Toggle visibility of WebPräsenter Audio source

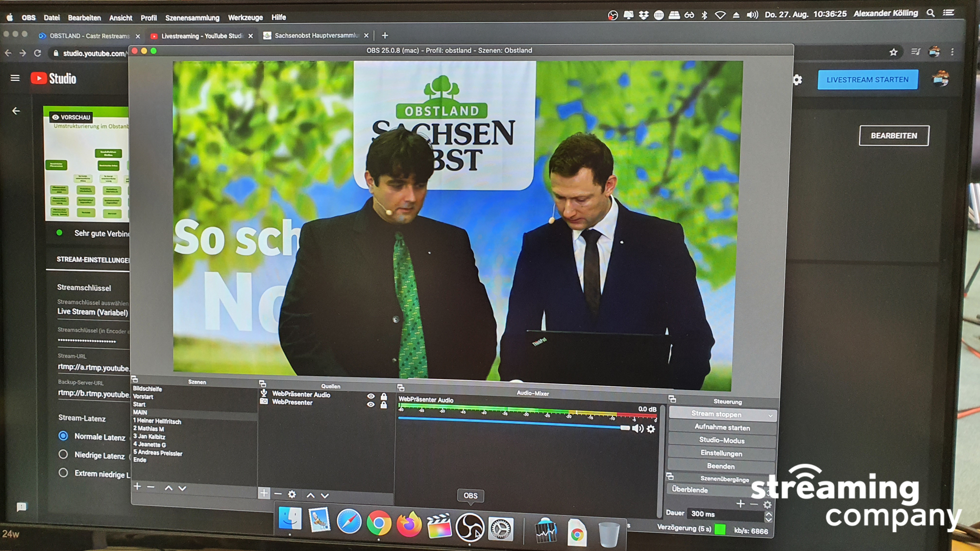[371, 396]
